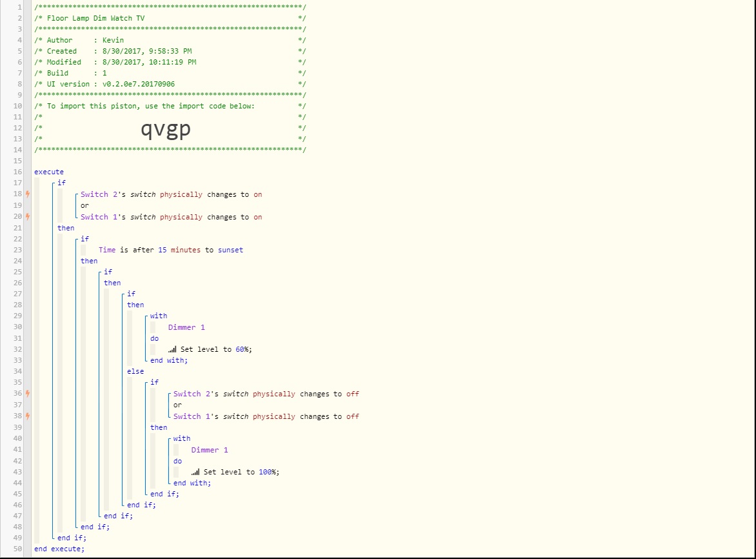Click the lightning bolt icon on line 36
756x559 pixels.
[x=28, y=394]
